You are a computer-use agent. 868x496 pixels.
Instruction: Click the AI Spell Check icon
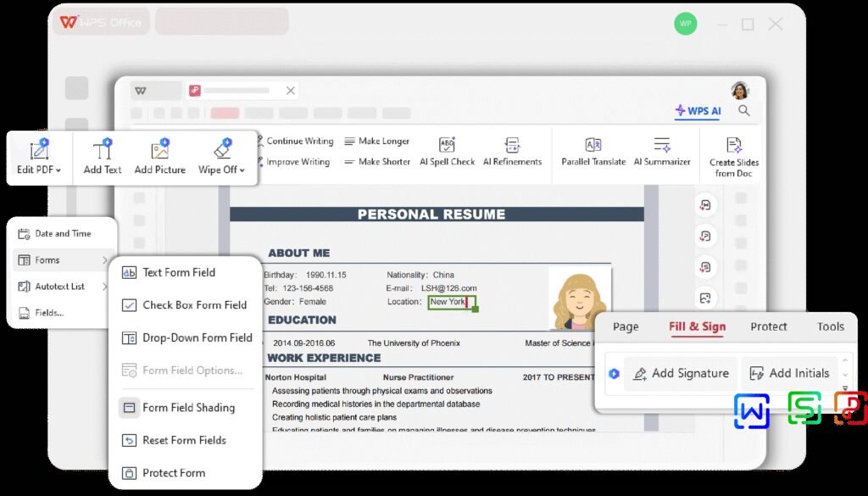pos(448,146)
